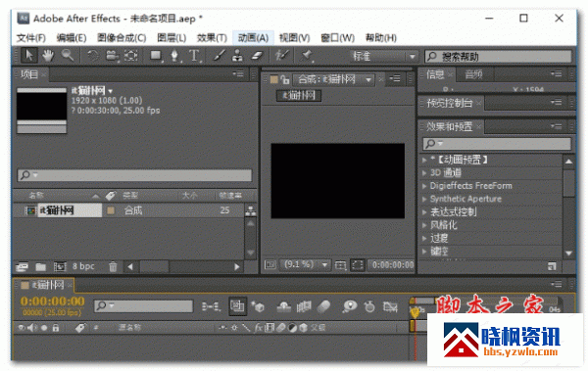Select the arrow Selection tool
The image size is (588, 371).
[28, 56]
